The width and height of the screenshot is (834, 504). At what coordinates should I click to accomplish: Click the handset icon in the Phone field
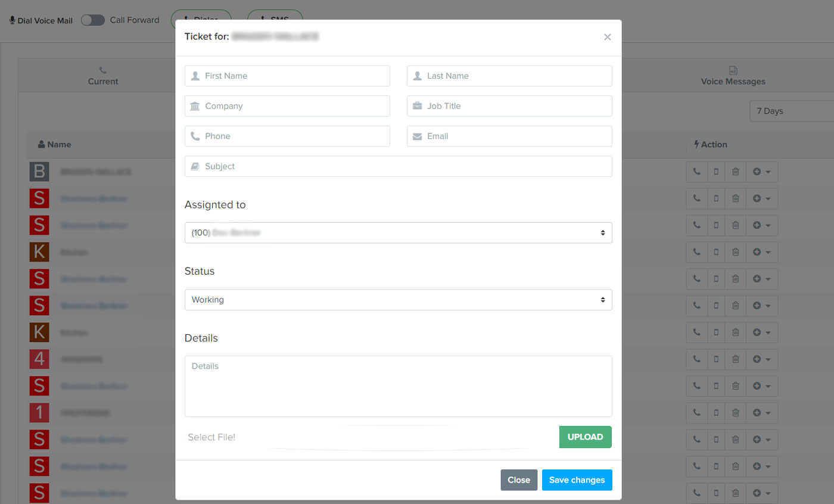coord(196,136)
